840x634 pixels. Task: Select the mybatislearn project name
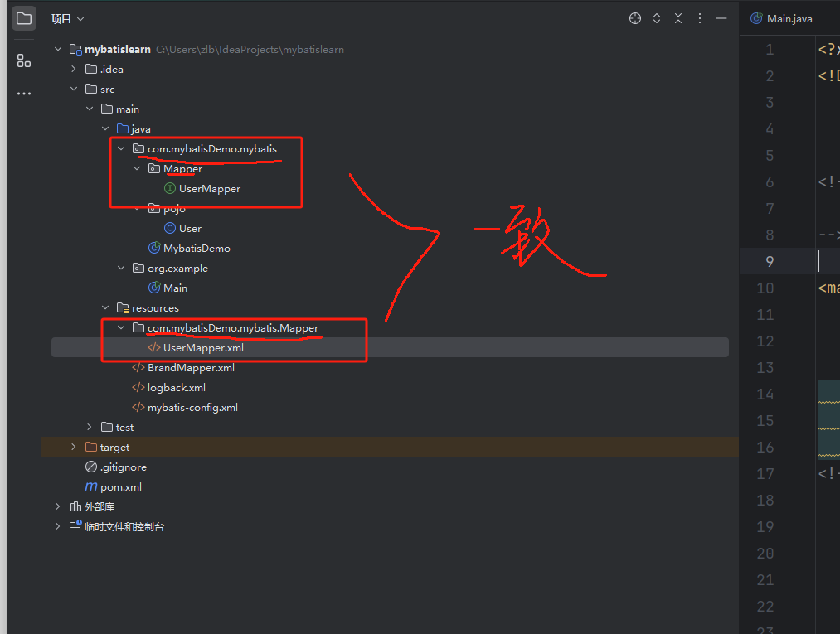117,49
